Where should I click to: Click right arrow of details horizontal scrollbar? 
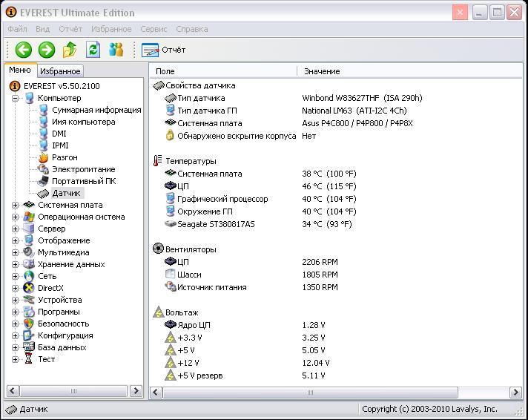pyautogui.click(x=515, y=393)
